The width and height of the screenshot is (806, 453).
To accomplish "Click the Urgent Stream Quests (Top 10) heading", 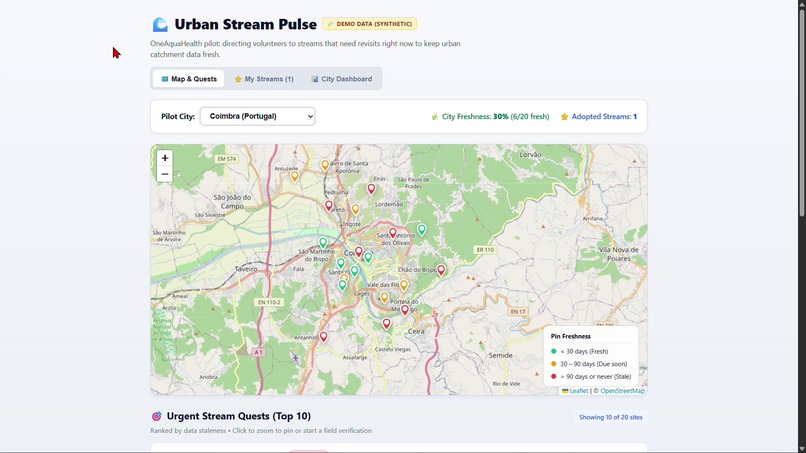I will [239, 416].
